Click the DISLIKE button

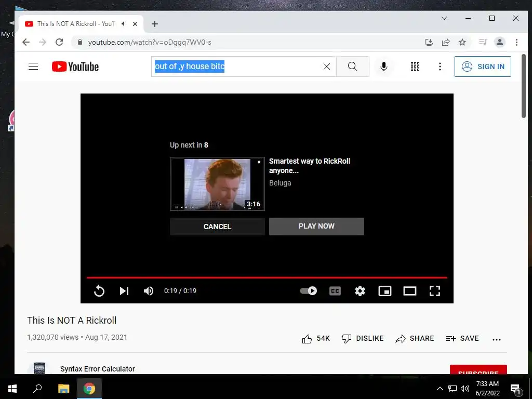[362, 338]
